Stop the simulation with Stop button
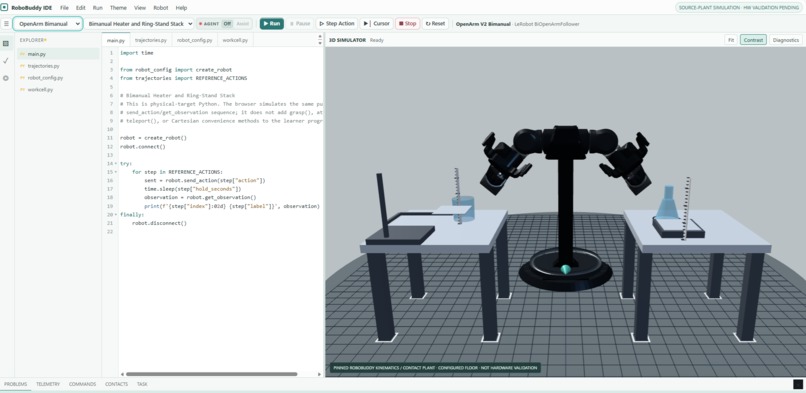Image resolution: width=806 pixels, height=393 pixels. [408, 24]
